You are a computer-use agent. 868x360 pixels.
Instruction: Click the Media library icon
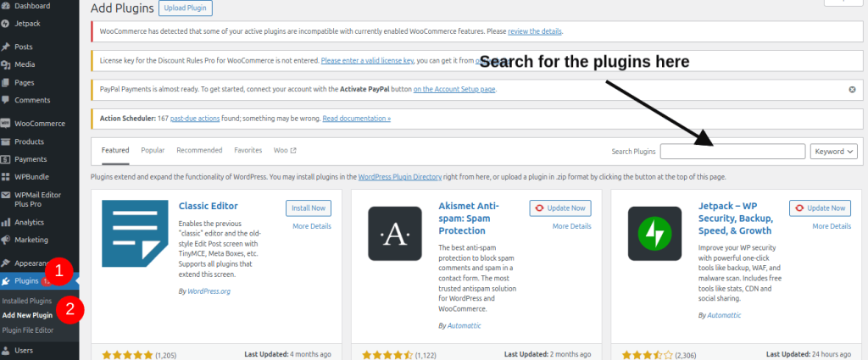tap(6, 64)
